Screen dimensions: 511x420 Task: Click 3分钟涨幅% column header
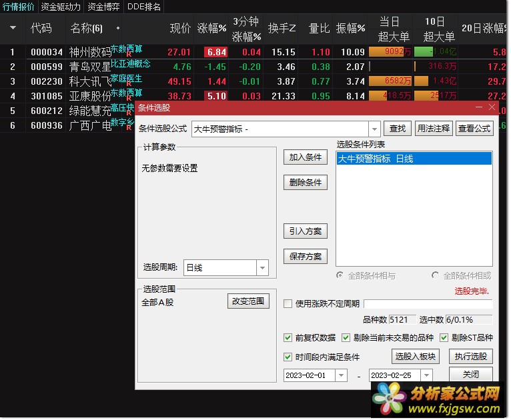pos(246,29)
